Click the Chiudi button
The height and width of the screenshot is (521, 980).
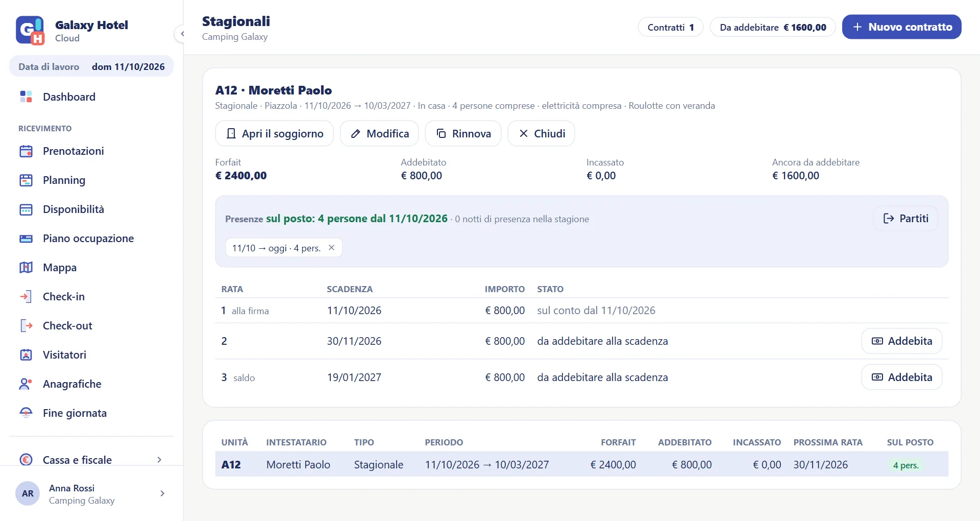pyautogui.click(x=541, y=133)
